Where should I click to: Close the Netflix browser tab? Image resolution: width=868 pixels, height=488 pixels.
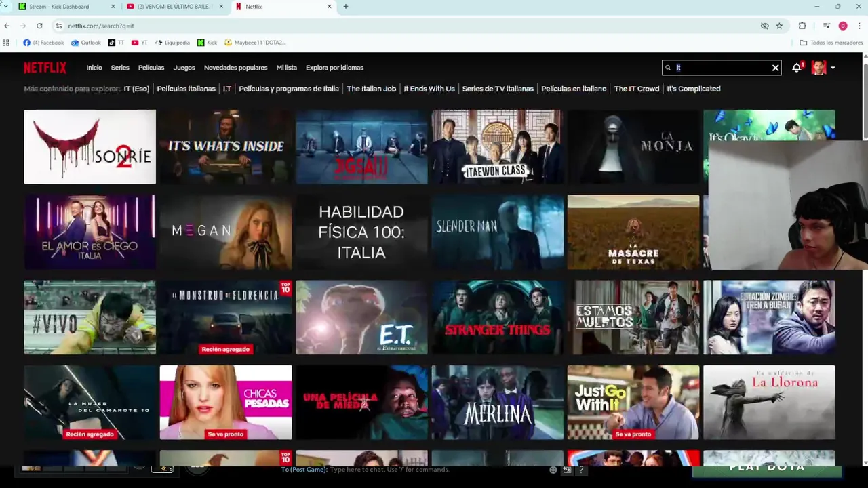click(330, 7)
